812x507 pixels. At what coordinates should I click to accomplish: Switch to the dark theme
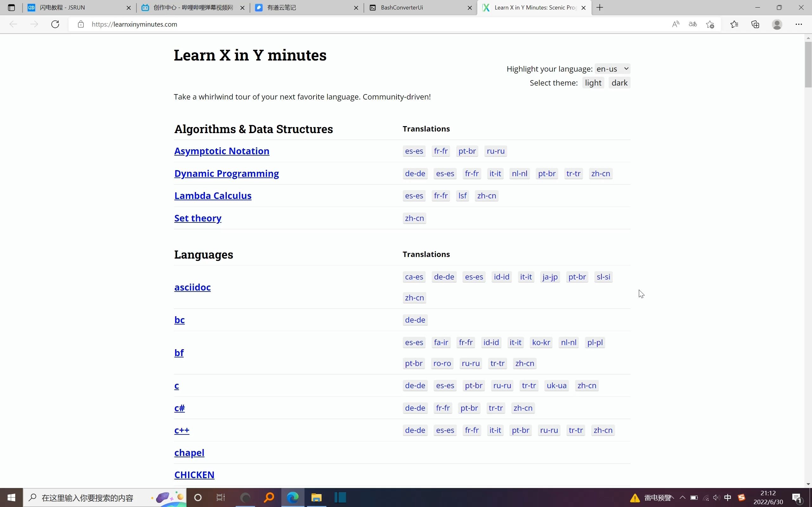tap(619, 83)
